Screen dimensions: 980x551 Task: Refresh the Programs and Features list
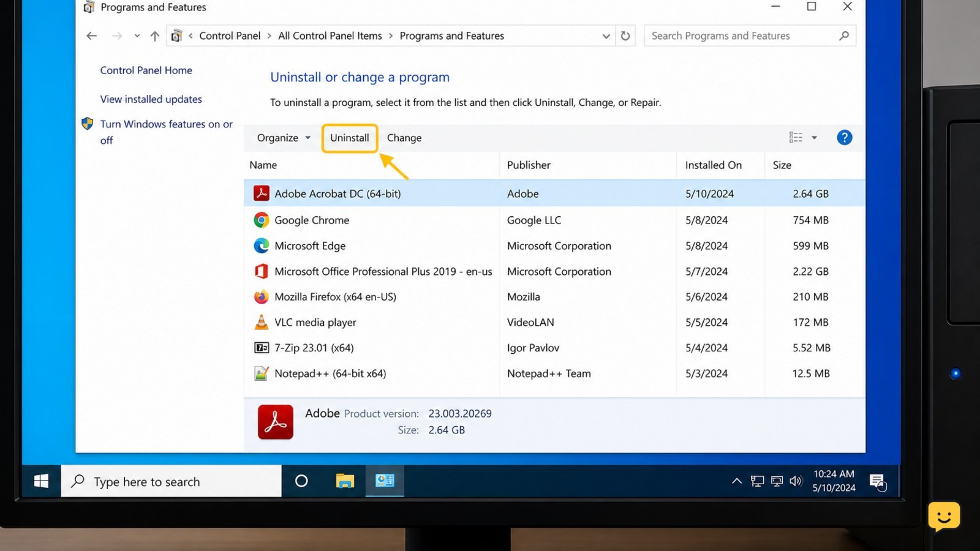[625, 36]
